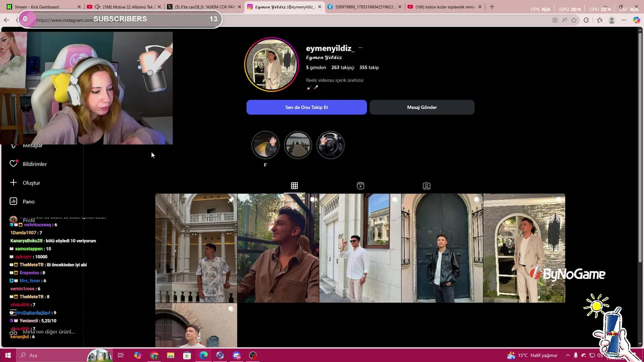Open Microsoft Store from taskbar
Screen dimensions: 644x362
[187, 355]
